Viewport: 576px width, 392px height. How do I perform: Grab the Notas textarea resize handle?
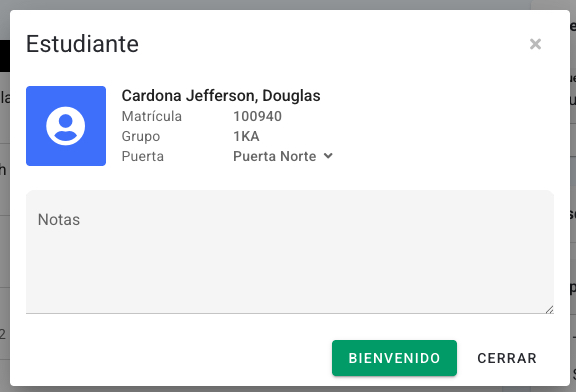549,309
